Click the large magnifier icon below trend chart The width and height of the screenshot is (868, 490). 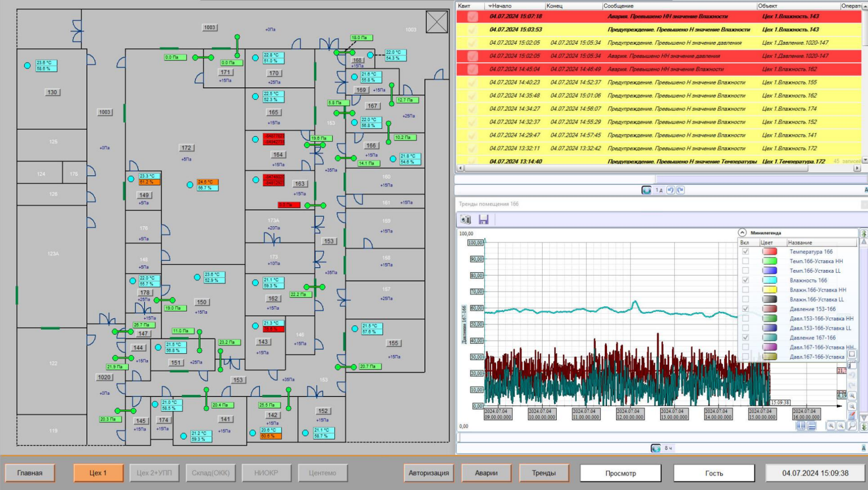[x=851, y=426]
